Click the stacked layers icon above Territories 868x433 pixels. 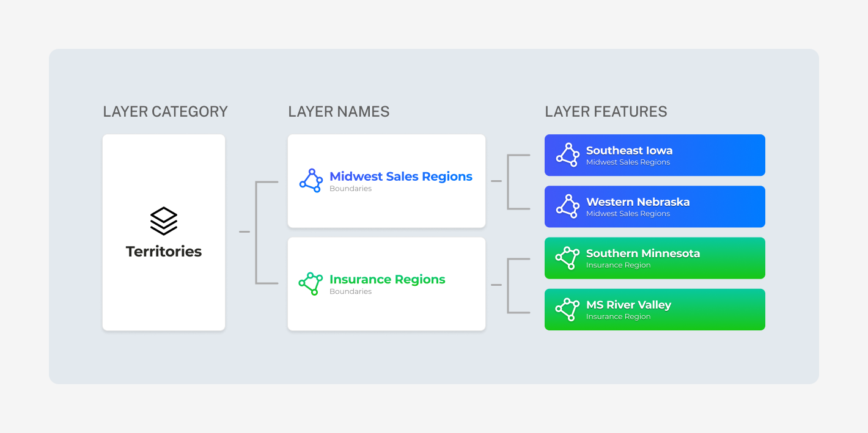point(164,221)
